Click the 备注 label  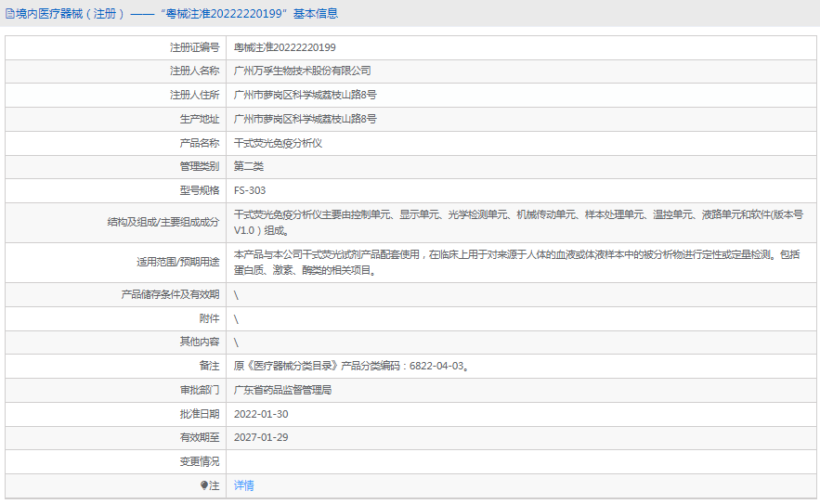click(x=209, y=367)
